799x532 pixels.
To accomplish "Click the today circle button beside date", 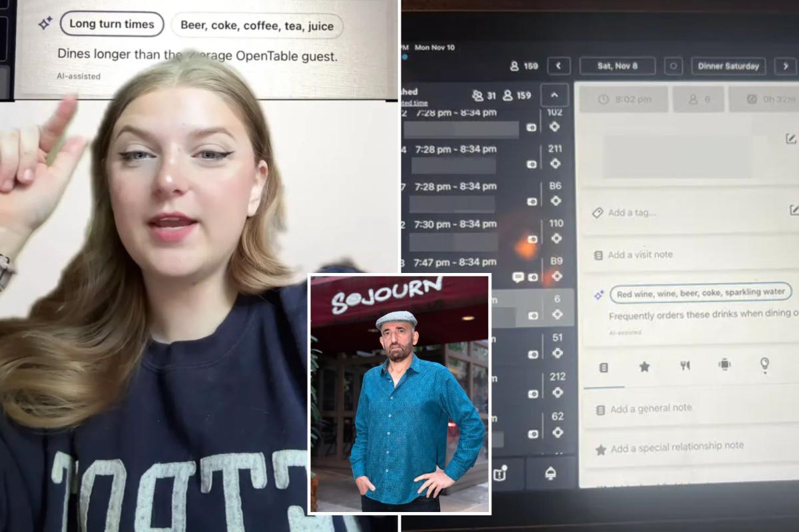I will 673,66.
